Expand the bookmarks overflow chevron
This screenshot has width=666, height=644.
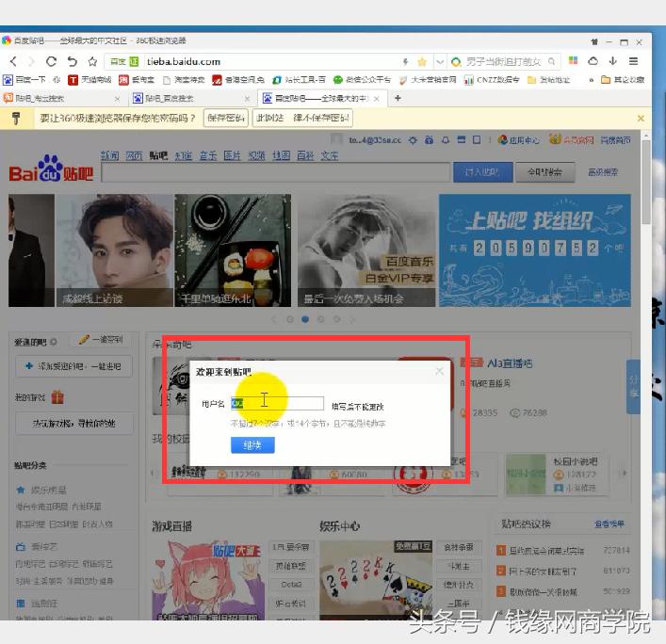click(591, 80)
